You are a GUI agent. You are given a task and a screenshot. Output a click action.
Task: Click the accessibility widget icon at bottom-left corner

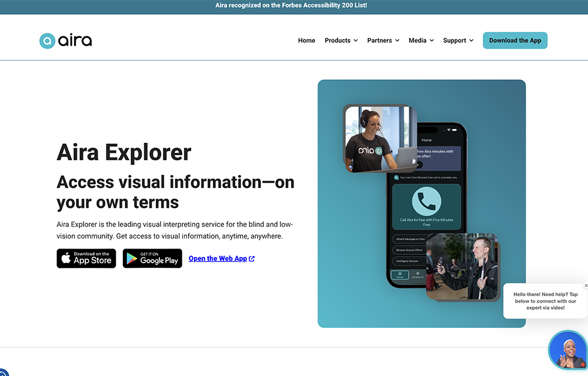click(3, 372)
